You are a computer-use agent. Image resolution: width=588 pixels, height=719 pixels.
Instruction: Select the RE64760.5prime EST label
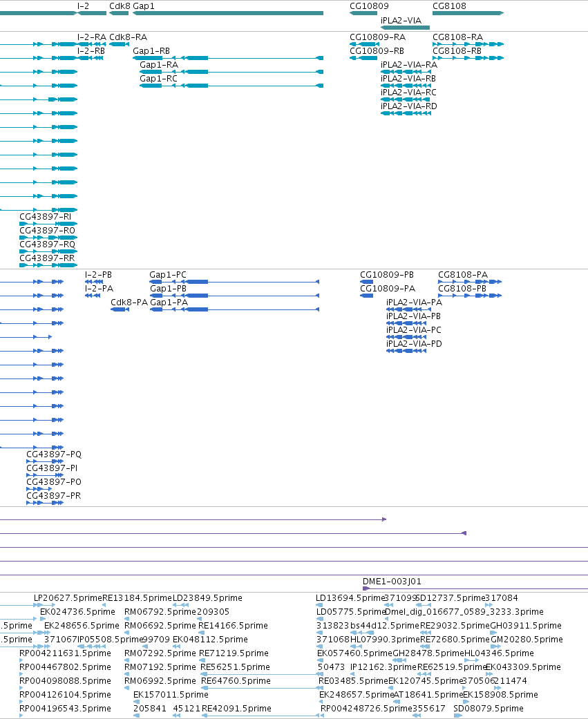pos(236,680)
